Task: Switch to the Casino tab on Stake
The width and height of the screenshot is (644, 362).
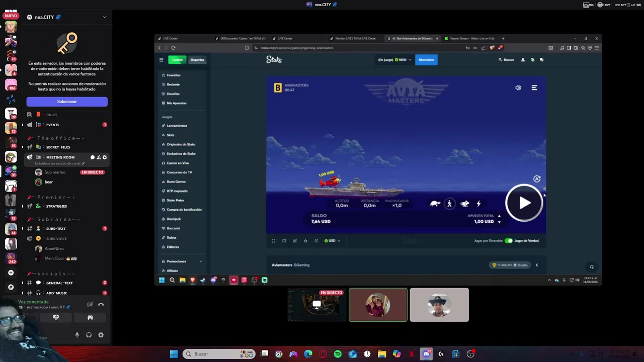Action: (177, 60)
